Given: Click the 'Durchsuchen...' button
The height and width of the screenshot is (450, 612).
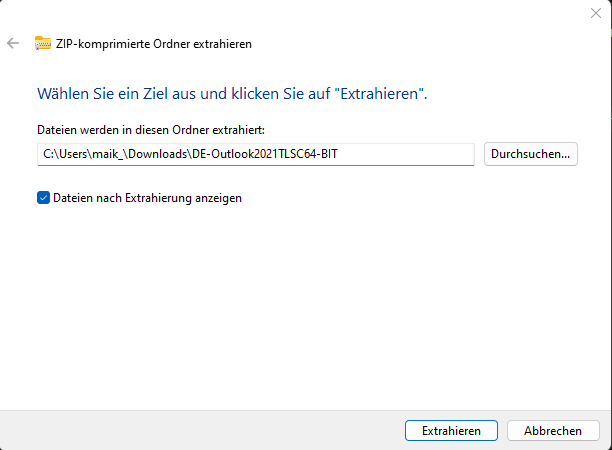Looking at the screenshot, I should (x=531, y=154).
